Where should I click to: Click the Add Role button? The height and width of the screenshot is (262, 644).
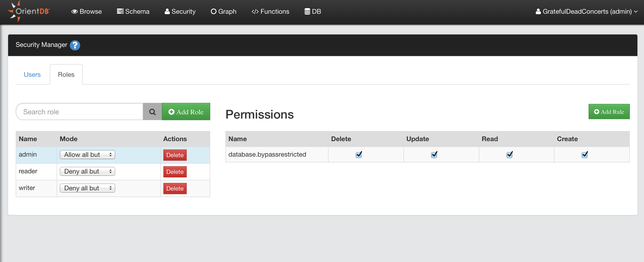pos(186,112)
